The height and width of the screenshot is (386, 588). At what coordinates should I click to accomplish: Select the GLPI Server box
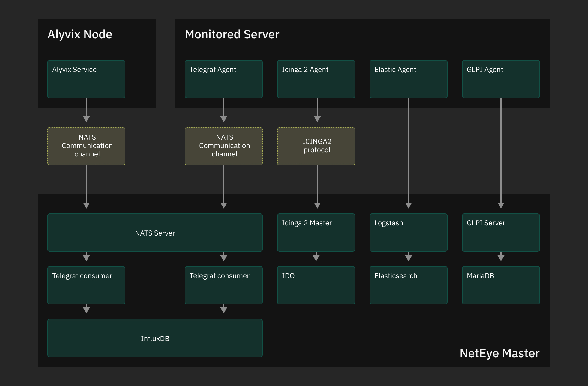[x=500, y=232]
